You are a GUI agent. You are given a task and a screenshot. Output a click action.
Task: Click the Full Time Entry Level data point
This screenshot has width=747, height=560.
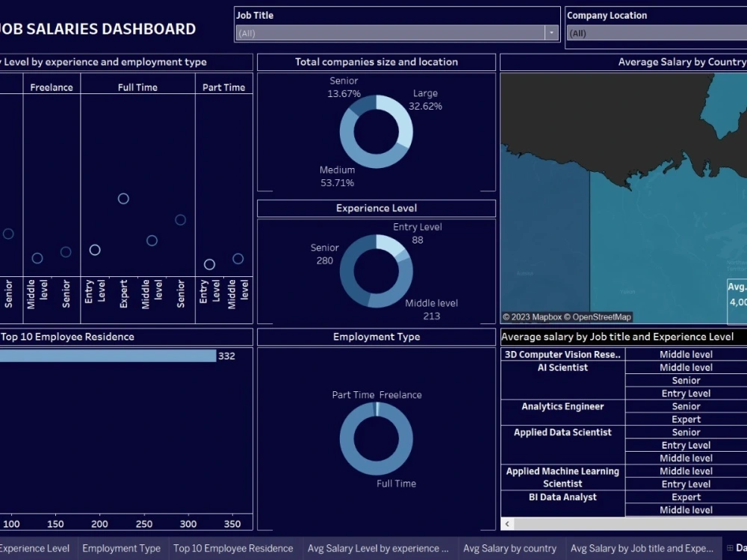coord(95,249)
